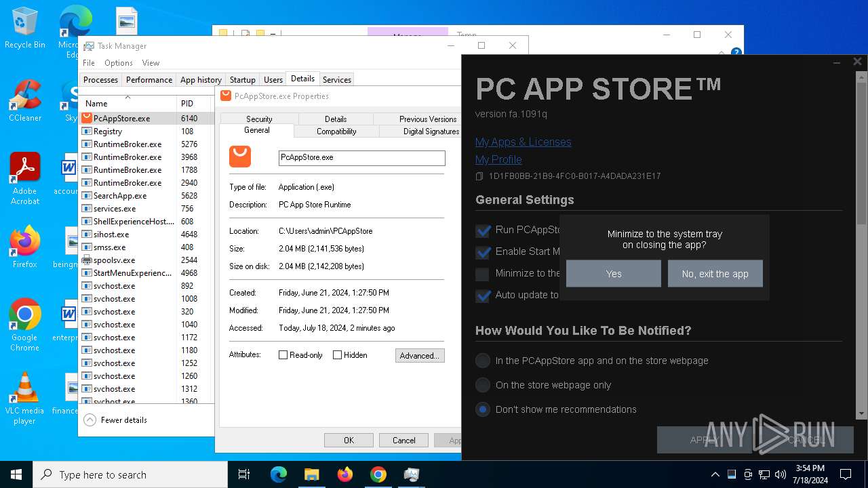Toggle the Enable Start Menu checkbox

[x=483, y=252]
